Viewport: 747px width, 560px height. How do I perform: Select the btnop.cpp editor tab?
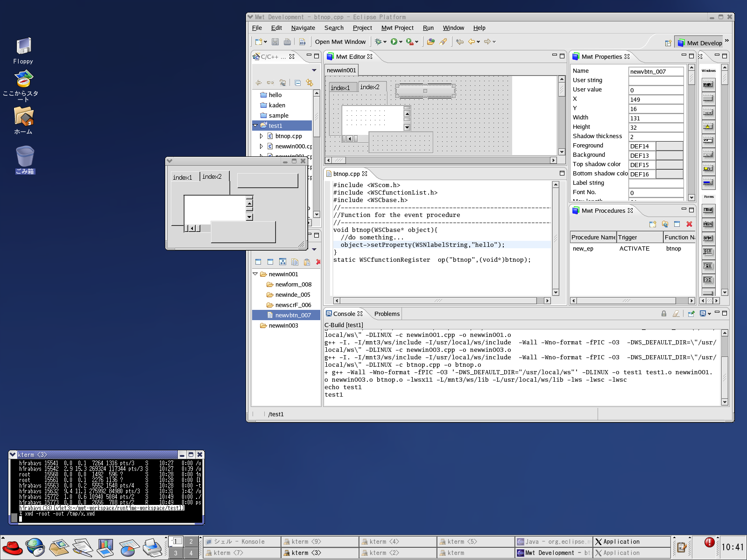346,174
